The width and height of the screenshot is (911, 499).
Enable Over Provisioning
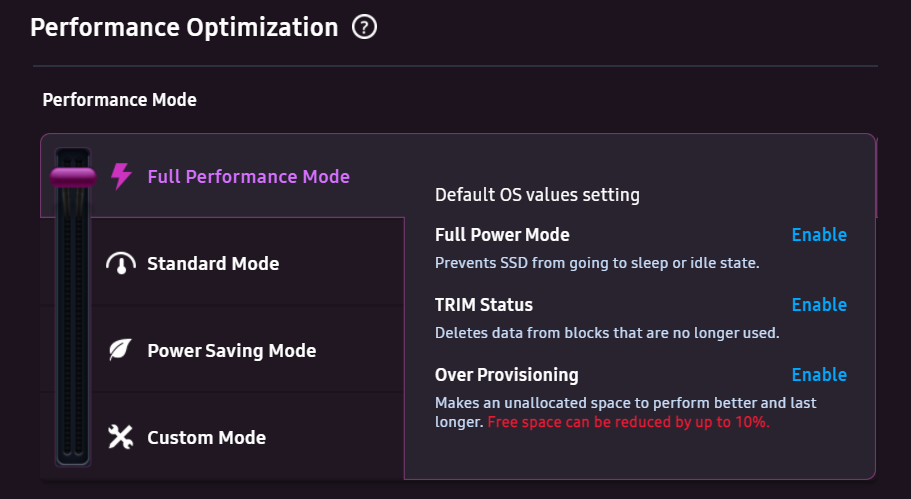coord(819,375)
